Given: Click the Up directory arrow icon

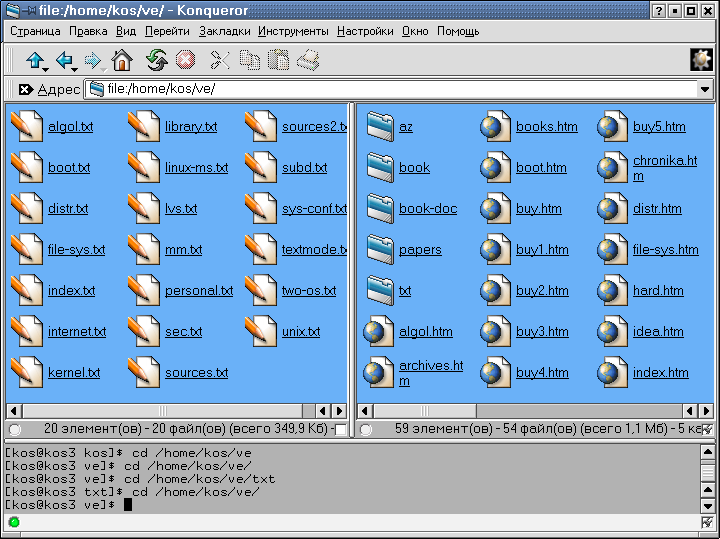Looking at the screenshot, I should coord(35,61).
